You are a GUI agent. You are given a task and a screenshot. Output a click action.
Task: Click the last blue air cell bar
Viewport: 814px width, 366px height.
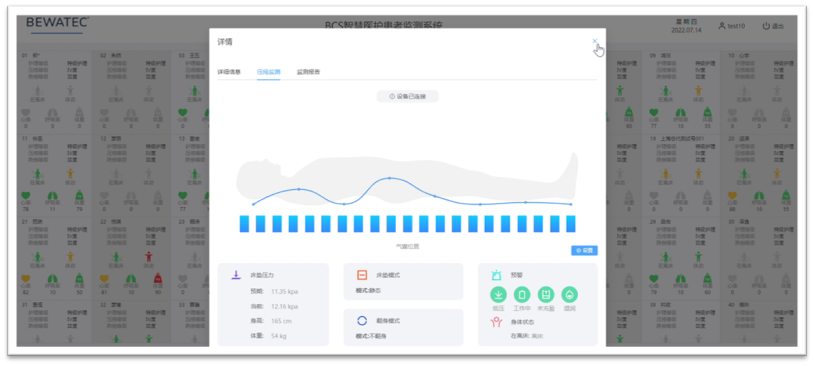point(571,224)
